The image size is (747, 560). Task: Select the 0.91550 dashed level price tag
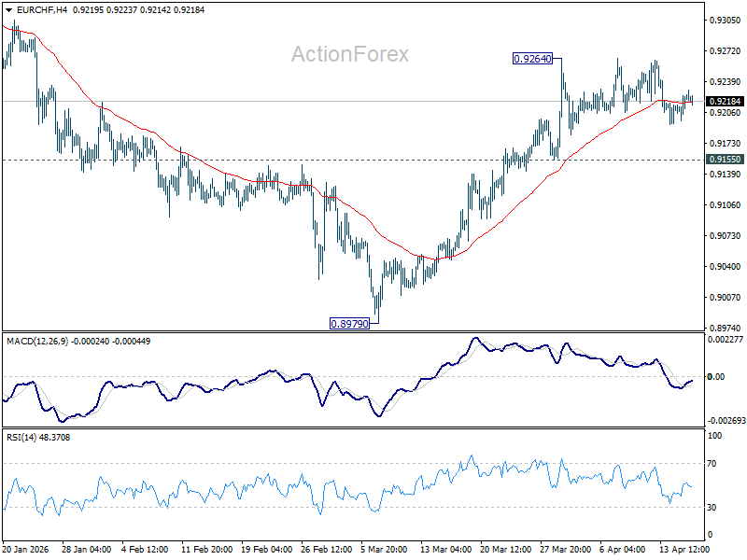726,160
